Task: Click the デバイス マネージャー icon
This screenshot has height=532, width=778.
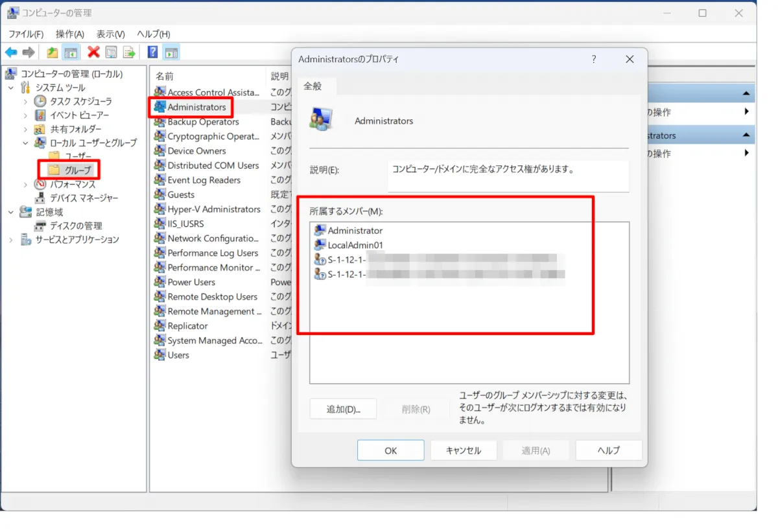Action: 40,198
